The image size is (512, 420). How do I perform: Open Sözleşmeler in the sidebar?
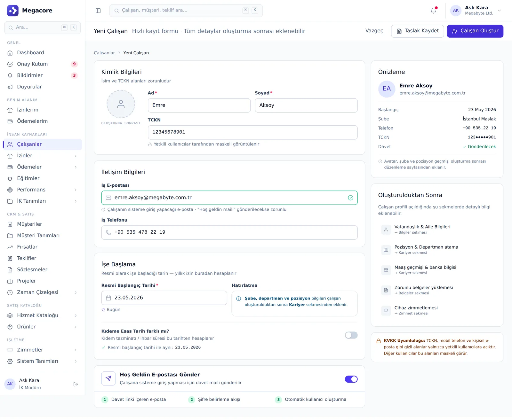(42, 270)
